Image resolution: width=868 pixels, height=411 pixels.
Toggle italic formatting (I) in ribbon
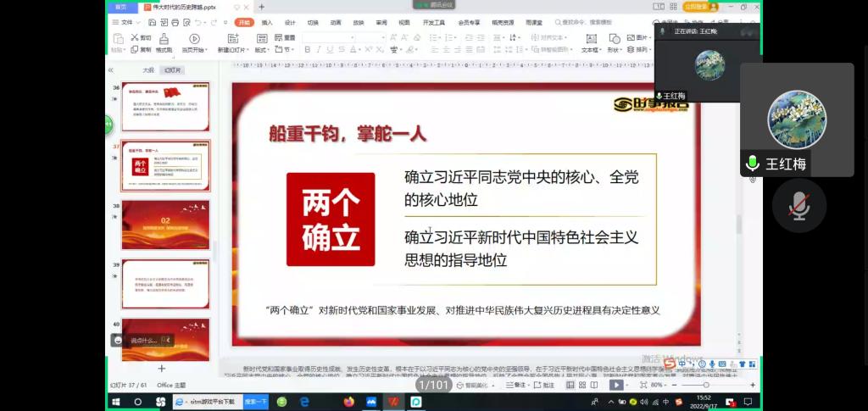[320, 50]
